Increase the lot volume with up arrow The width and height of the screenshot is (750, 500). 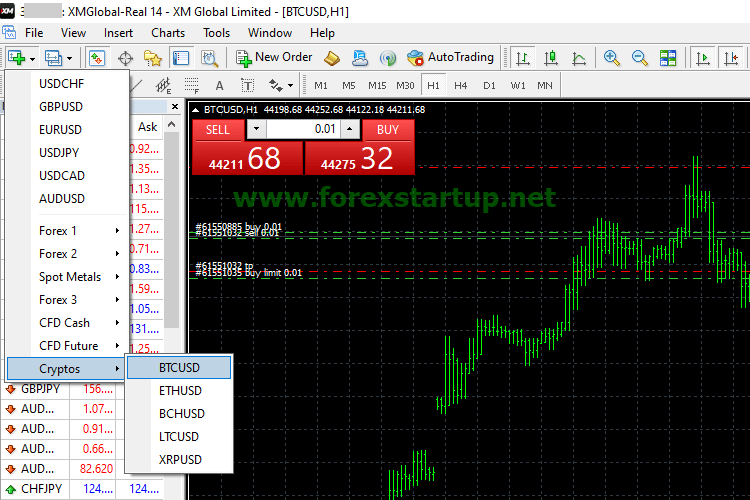point(350,129)
